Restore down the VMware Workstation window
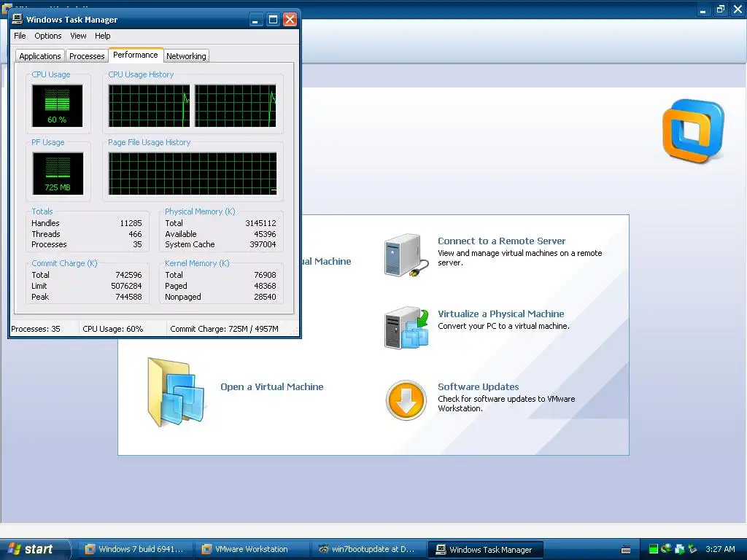Screen dimensions: 747x560 click(x=720, y=9)
